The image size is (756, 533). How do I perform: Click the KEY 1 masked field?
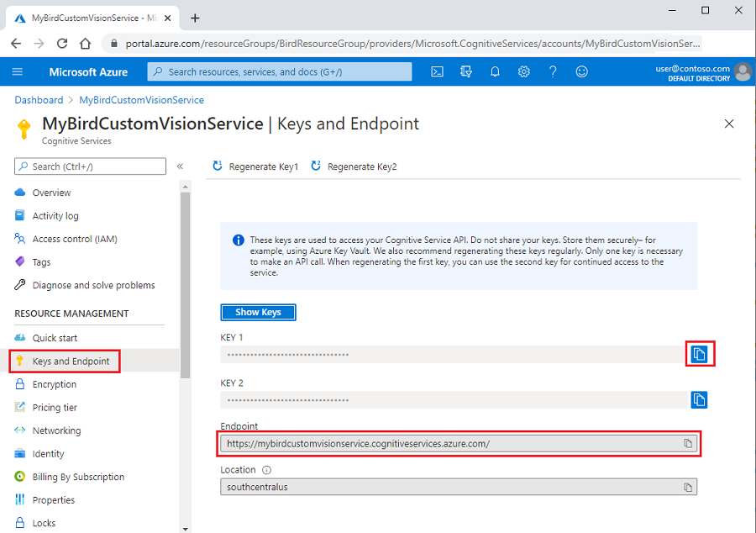[x=454, y=354]
